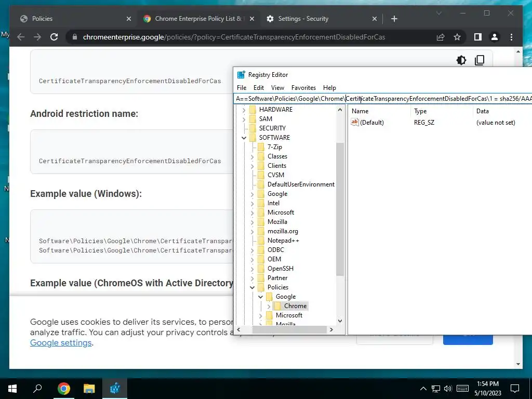Screen dimensions: 532x399
Task: Open touch keyboard tray icon
Action: pyautogui.click(x=462, y=389)
